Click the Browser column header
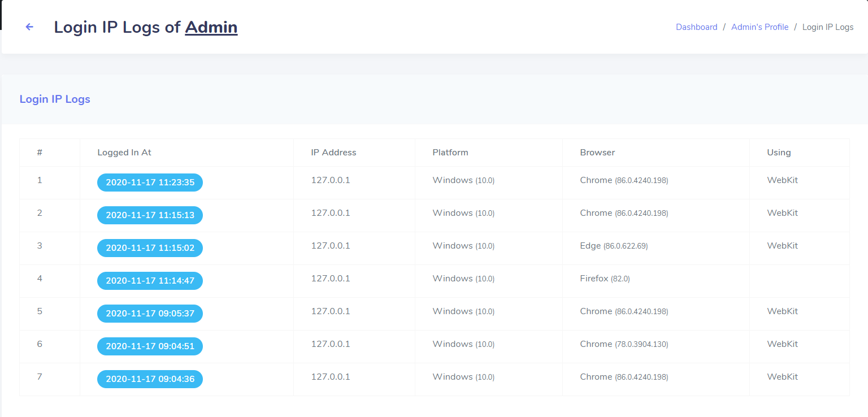868x417 pixels. (x=597, y=153)
